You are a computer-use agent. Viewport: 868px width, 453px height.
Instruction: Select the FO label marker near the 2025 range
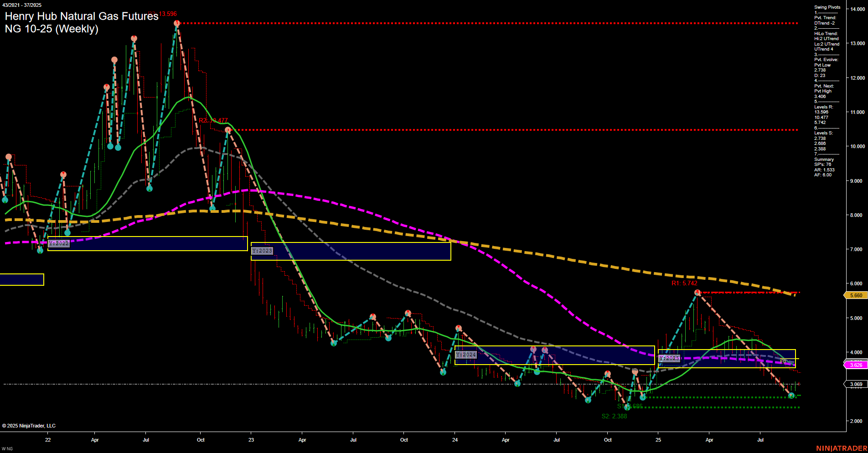coord(783,361)
